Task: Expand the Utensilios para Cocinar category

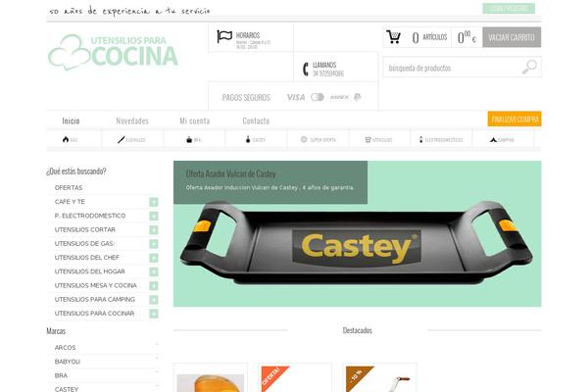Action: tap(154, 314)
